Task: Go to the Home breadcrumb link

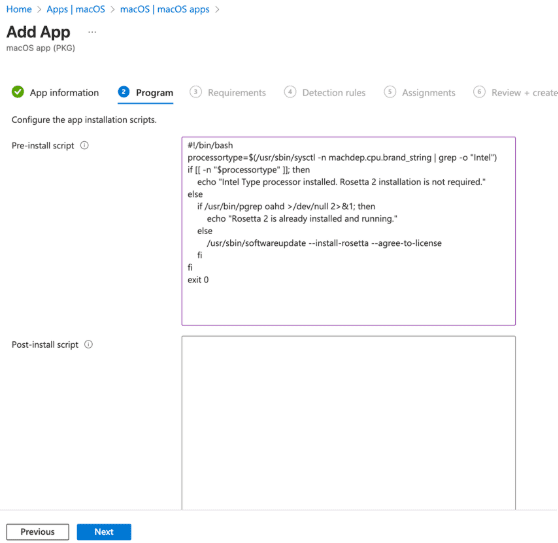Action: pos(19,9)
